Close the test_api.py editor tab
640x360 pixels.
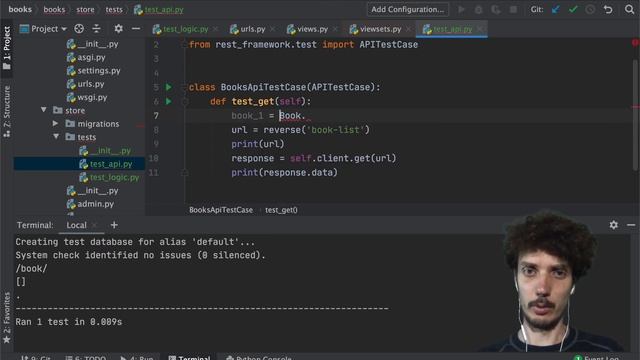(480, 29)
